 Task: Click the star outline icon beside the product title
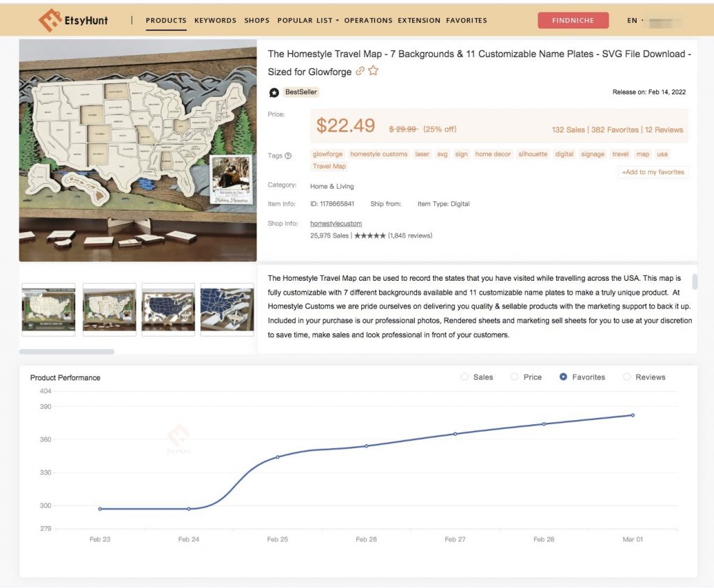click(372, 70)
